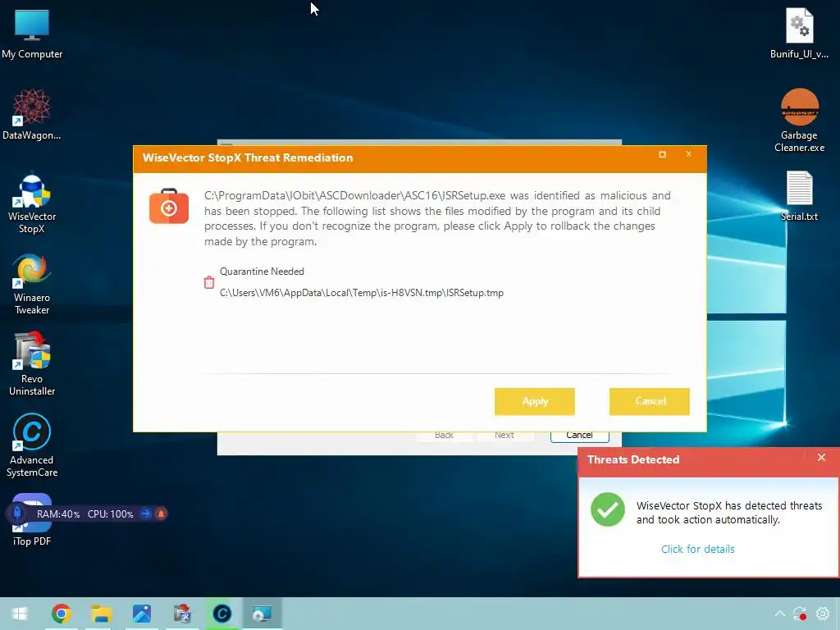Screen dimensions: 840x630
Task: Click the quarantine trash icon beside ISRSetup.tmp
Action: (209, 282)
